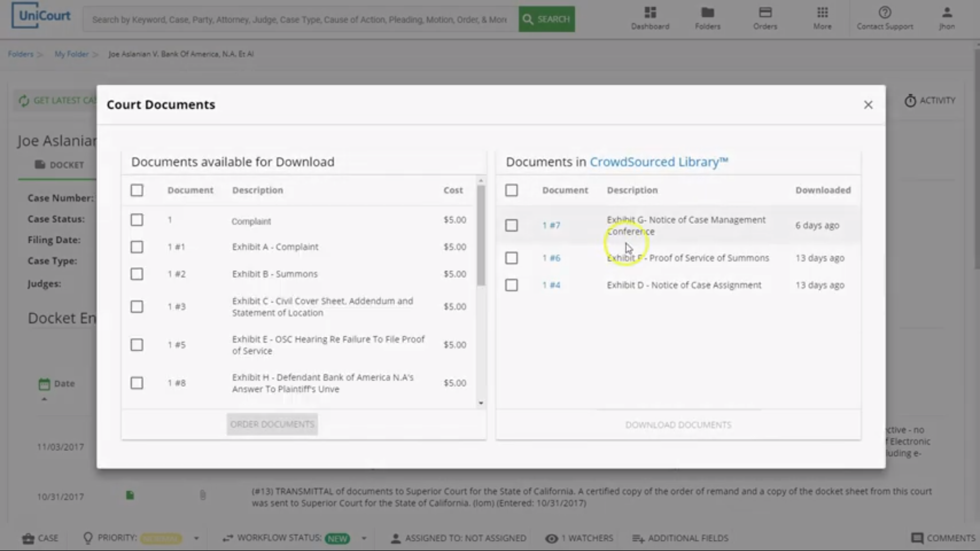Check the Exhibit B - Summons checkbox
Viewport: 980px width, 551px height.
[x=137, y=274]
